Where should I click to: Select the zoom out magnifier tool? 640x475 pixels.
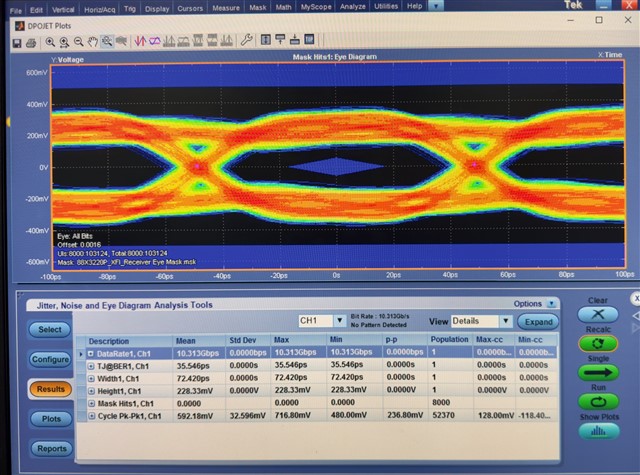[78, 42]
